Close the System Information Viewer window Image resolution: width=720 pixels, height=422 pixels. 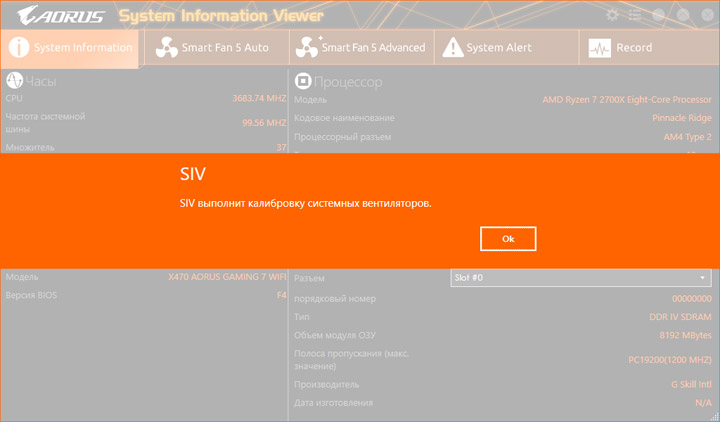(x=708, y=15)
